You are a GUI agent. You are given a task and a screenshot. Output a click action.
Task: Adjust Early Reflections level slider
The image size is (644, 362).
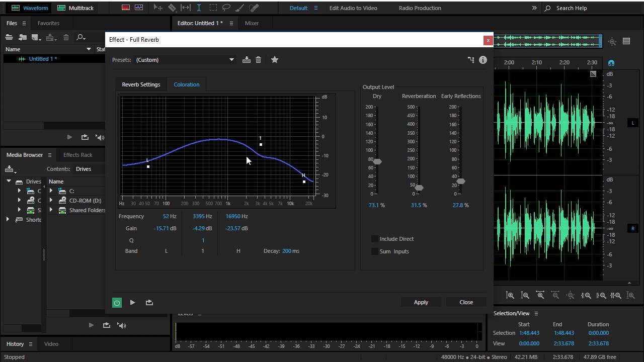click(461, 181)
